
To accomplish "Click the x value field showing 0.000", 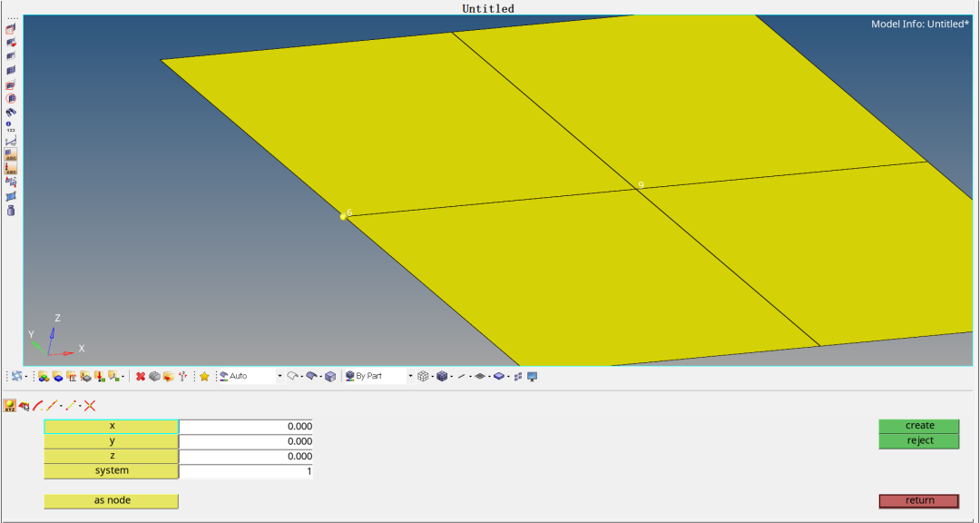I will pyautogui.click(x=246, y=426).
